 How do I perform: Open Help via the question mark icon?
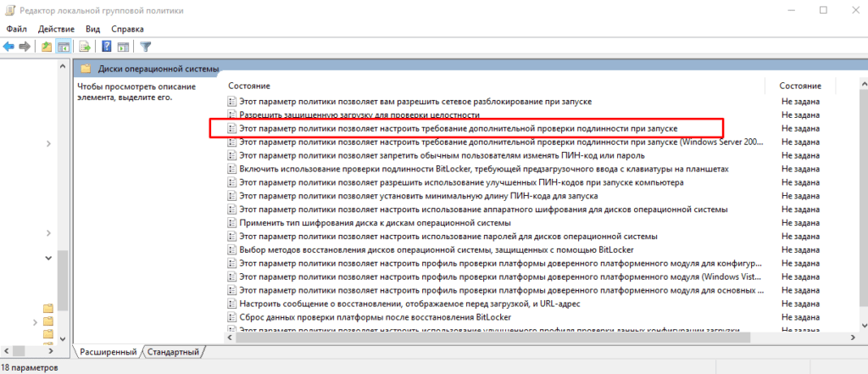click(107, 47)
